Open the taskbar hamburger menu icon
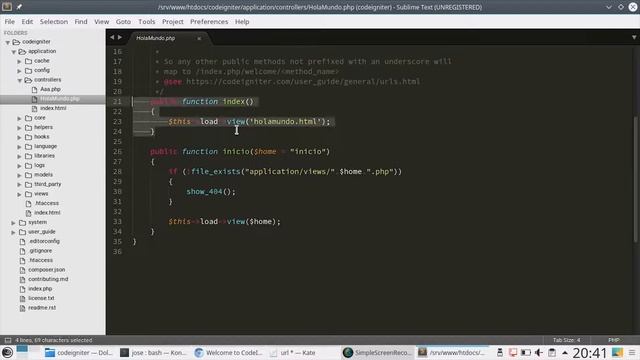This screenshot has height=360, width=640. coord(632,353)
